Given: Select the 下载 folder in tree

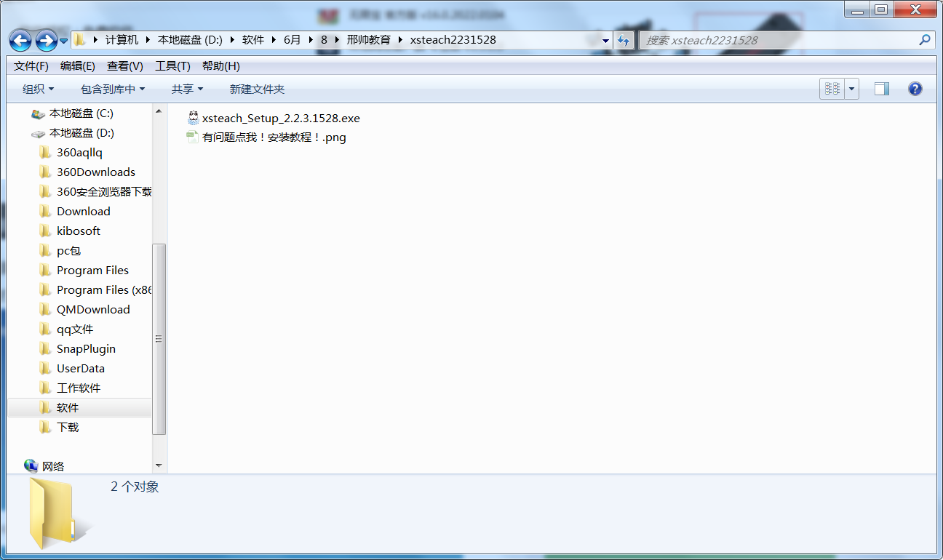Looking at the screenshot, I should [68, 428].
